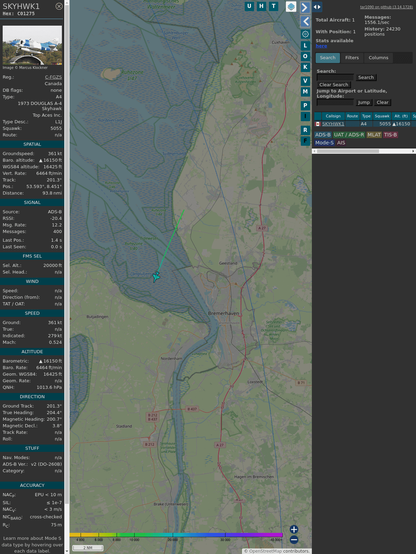Click the Clear Search button
The height and width of the screenshot is (554, 416).
334,85
